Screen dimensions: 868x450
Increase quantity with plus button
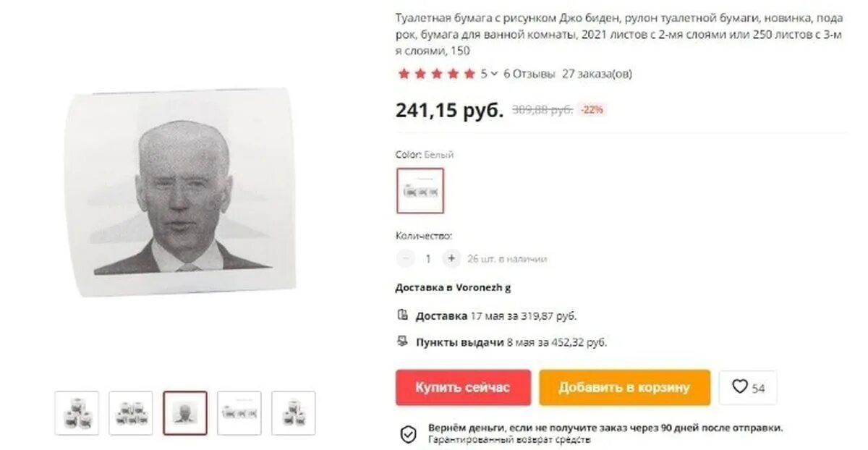tap(451, 258)
